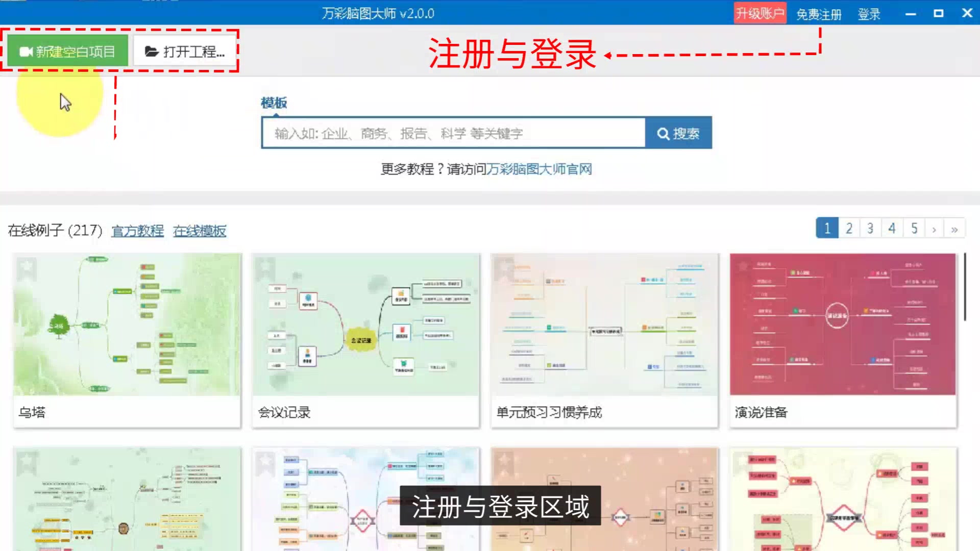Open the 演说准备 template thumbnail
This screenshot has width=980, height=551.
pyautogui.click(x=843, y=324)
